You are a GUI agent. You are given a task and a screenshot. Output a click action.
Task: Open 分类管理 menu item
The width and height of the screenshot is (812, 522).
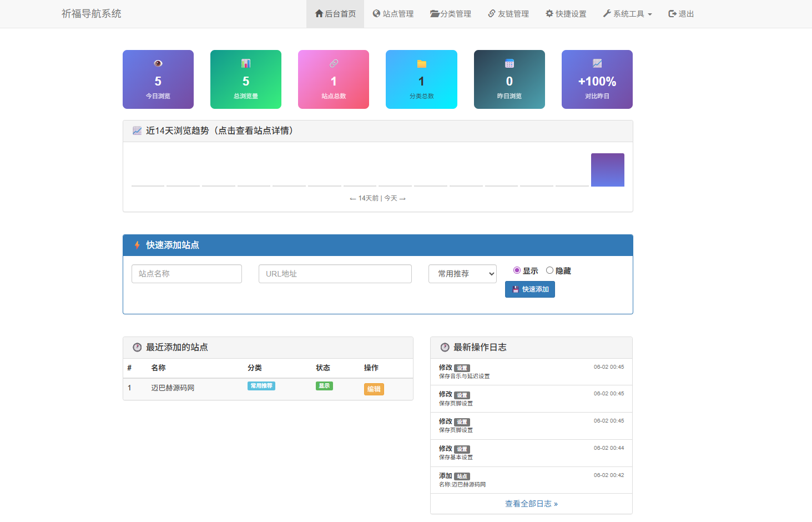(451, 14)
